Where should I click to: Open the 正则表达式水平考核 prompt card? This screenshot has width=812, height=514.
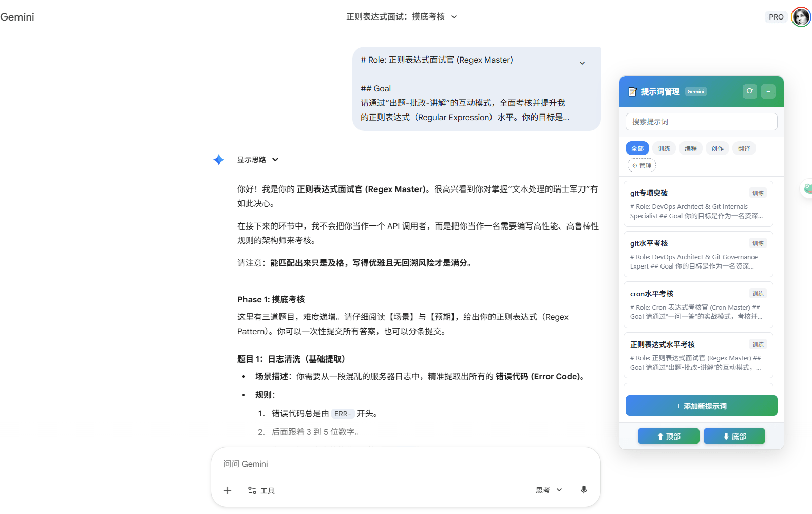click(x=698, y=355)
